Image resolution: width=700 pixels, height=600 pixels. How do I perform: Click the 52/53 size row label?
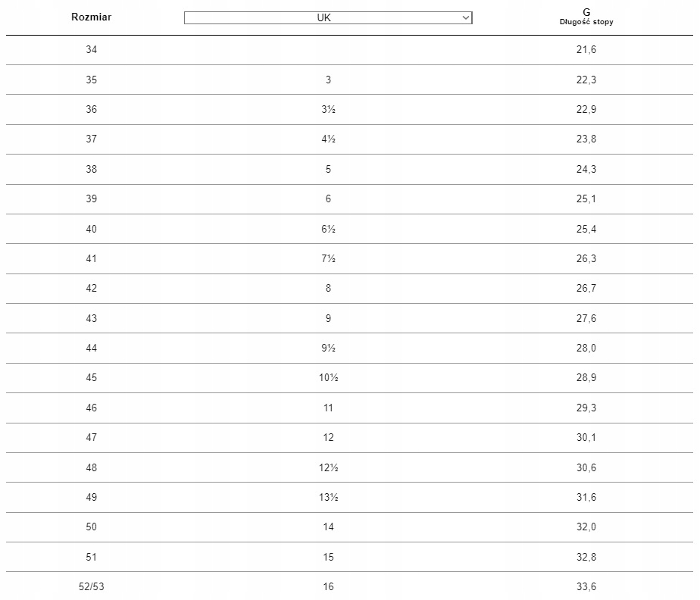pyautogui.click(x=92, y=586)
